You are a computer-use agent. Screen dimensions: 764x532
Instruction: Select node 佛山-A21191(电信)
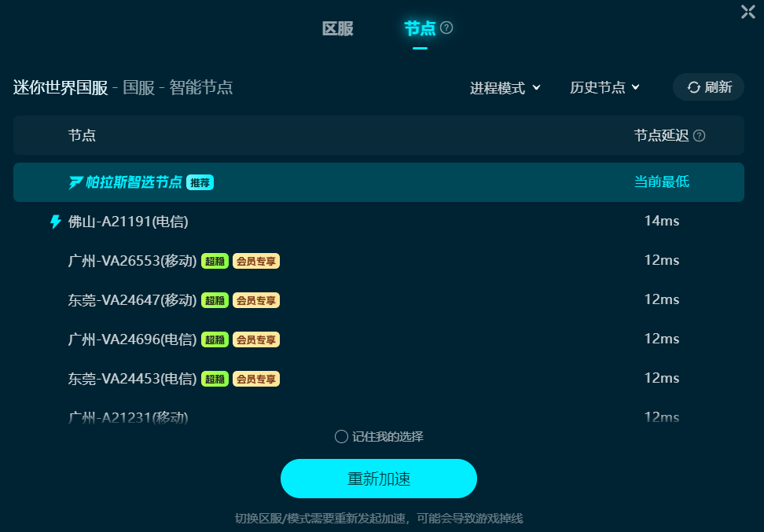pyautogui.click(x=379, y=222)
